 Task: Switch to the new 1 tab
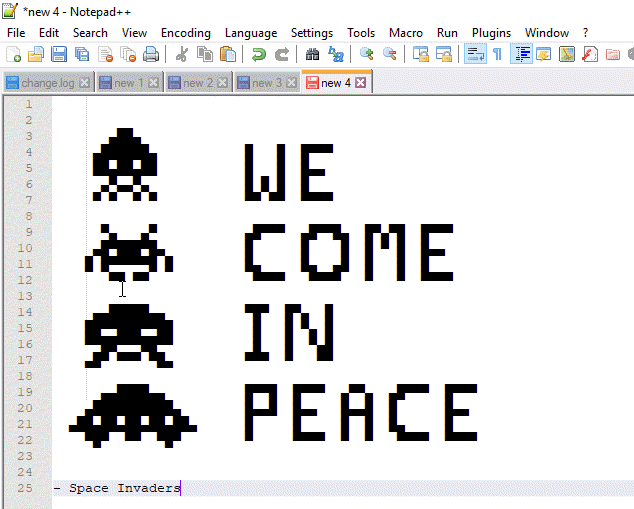tap(129, 83)
